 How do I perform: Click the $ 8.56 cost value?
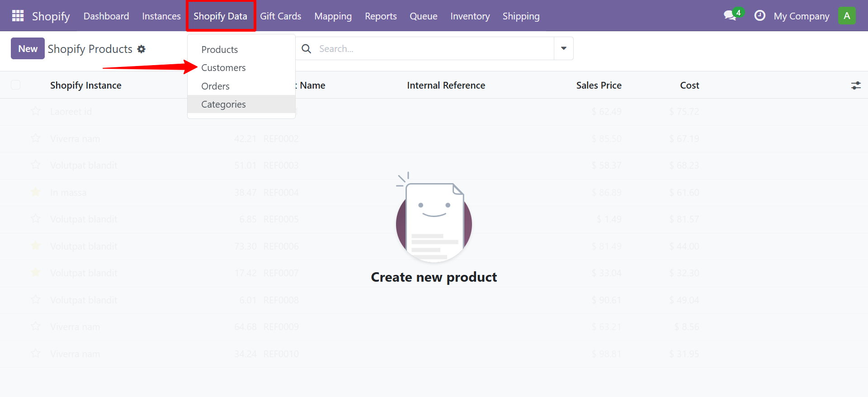(x=687, y=327)
